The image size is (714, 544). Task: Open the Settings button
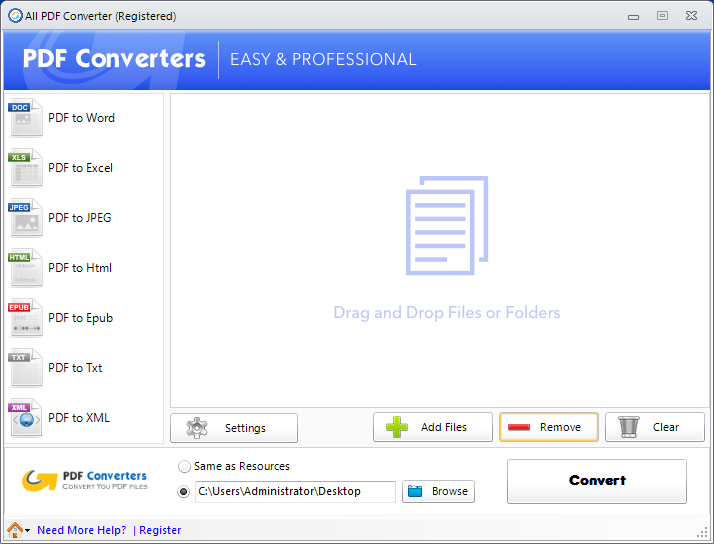(234, 428)
